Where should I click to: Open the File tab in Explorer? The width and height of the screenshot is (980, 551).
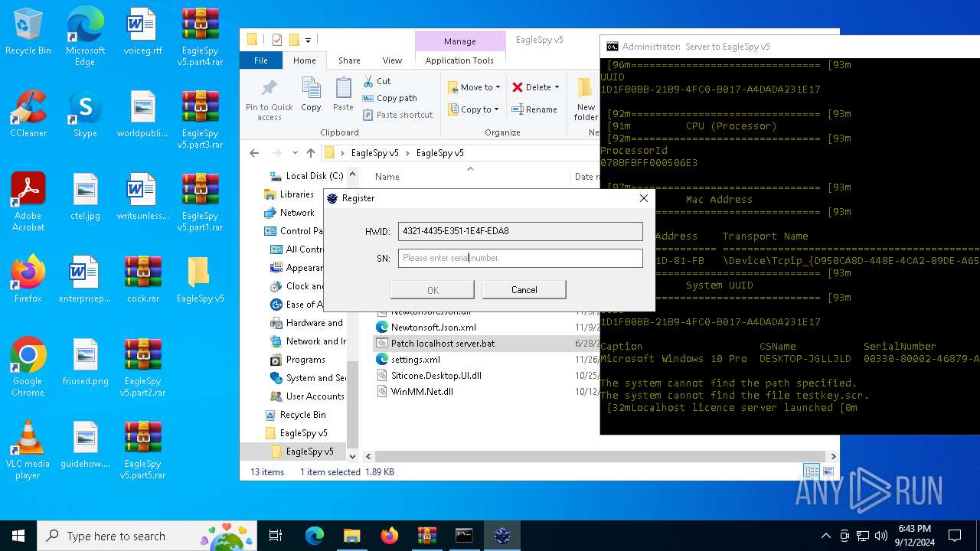click(261, 60)
